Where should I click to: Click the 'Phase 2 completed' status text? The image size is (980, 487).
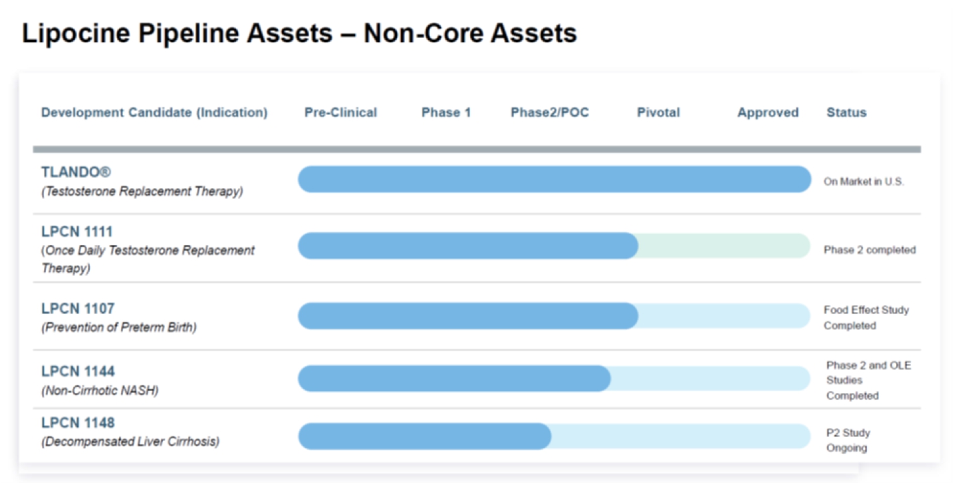point(869,250)
